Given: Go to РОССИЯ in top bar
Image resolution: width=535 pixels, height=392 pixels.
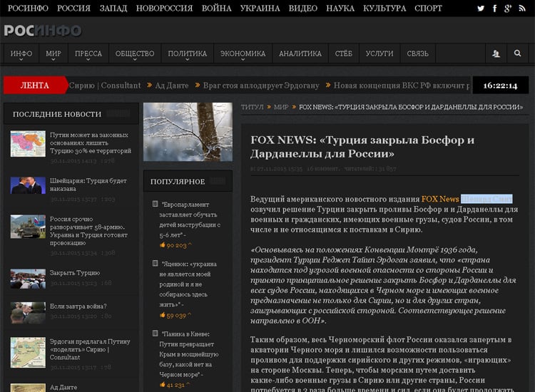Looking at the screenshot, I should (x=73, y=8).
